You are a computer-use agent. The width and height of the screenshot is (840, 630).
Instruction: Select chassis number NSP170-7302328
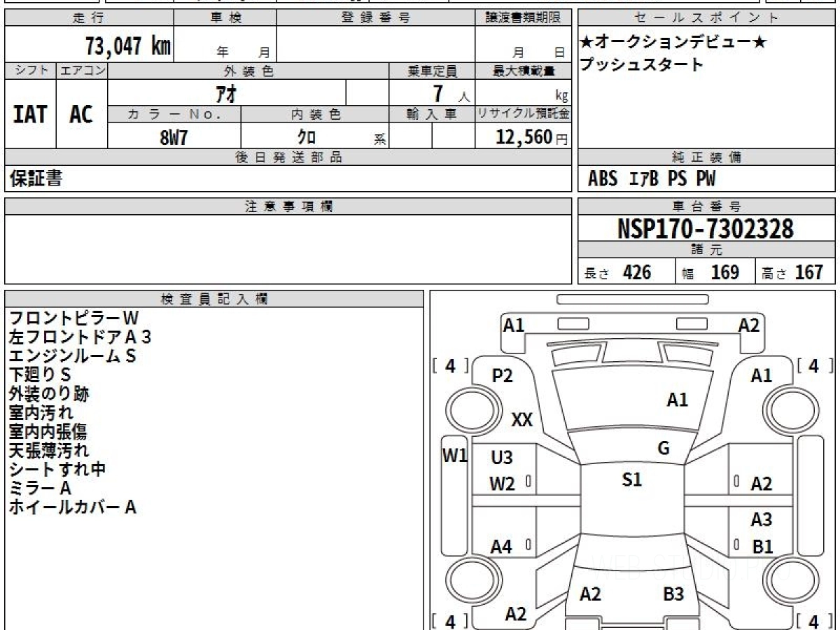706,228
